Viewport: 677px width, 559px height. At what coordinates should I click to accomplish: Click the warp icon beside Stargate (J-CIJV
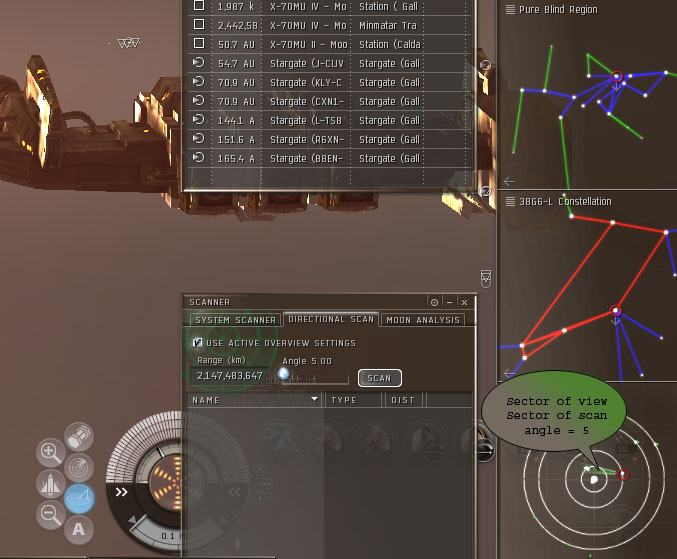199,63
